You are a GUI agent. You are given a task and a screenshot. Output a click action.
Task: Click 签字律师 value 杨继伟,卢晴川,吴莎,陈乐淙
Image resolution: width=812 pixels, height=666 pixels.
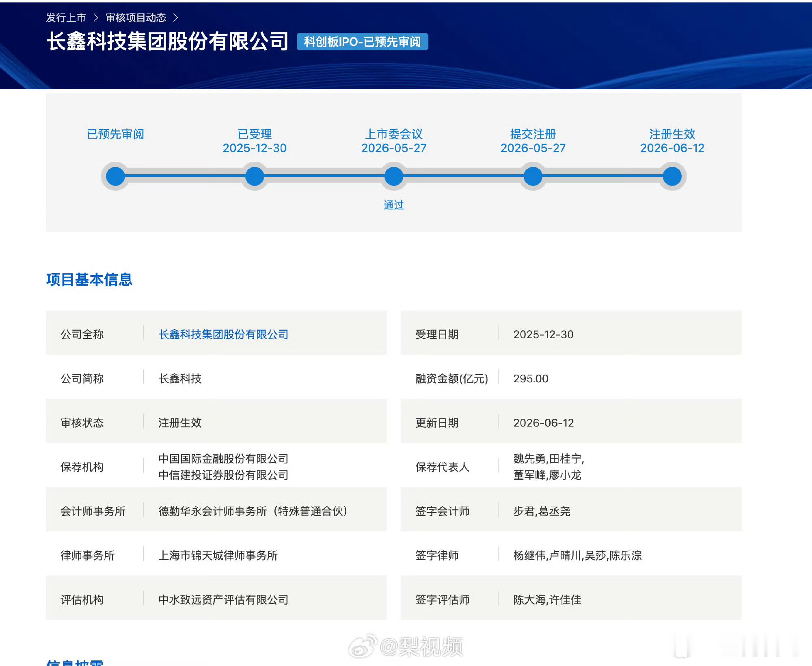[x=577, y=556]
